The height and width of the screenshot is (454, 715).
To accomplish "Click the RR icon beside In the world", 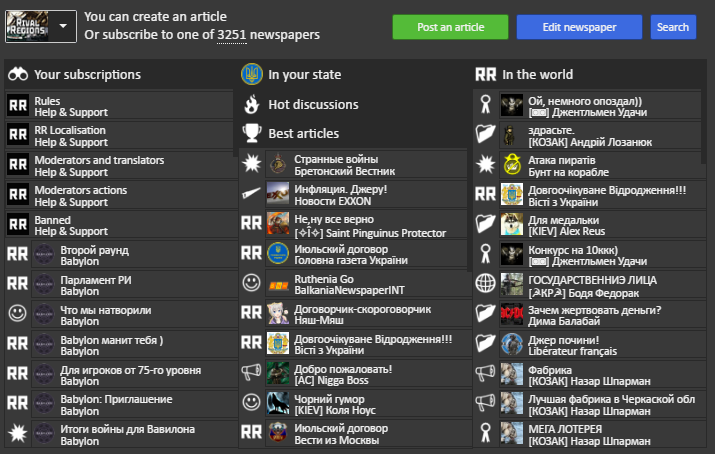I will pyautogui.click(x=485, y=74).
